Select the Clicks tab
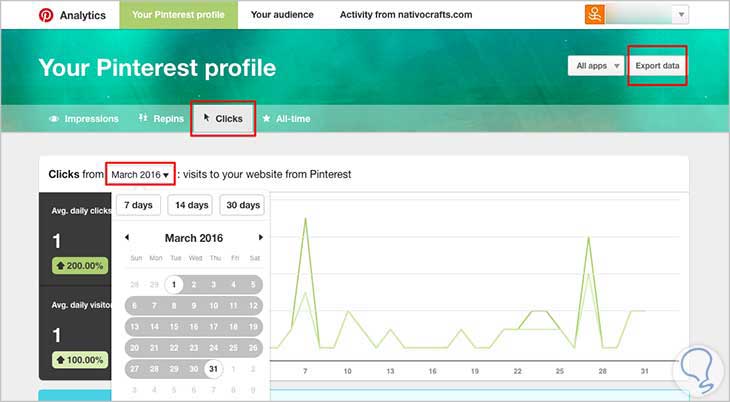The width and height of the screenshot is (730, 402). pyautogui.click(x=223, y=119)
